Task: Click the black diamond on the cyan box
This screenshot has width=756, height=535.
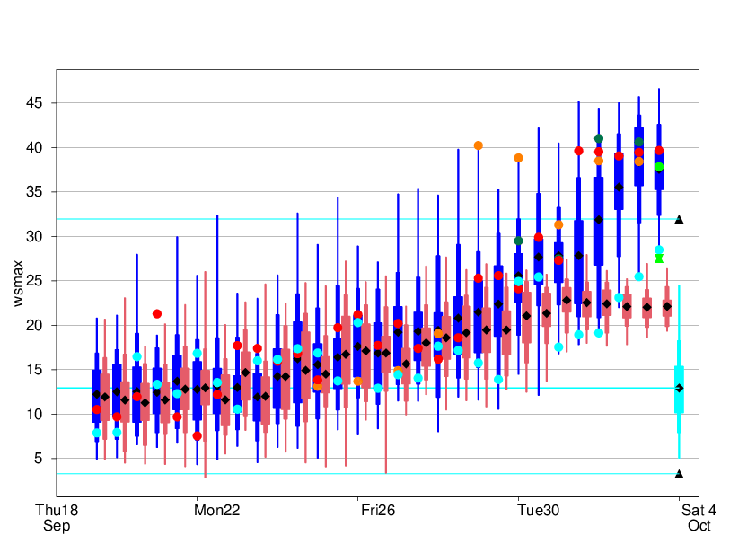Action: pyautogui.click(x=680, y=388)
